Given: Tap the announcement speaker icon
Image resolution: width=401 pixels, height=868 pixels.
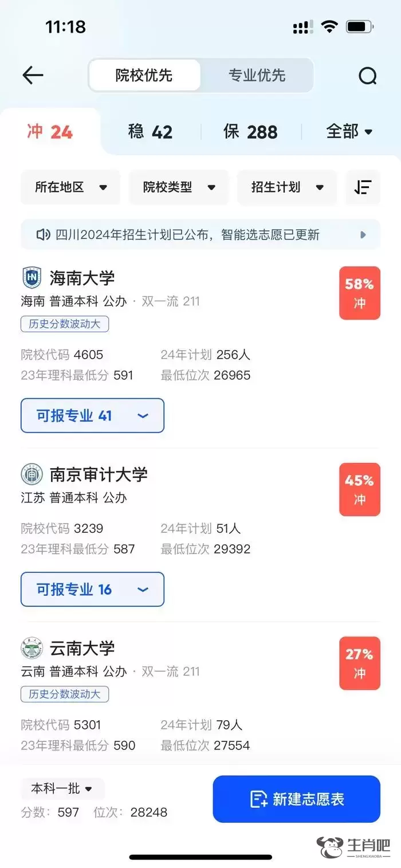Looking at the screenshot, I should 42,234.
